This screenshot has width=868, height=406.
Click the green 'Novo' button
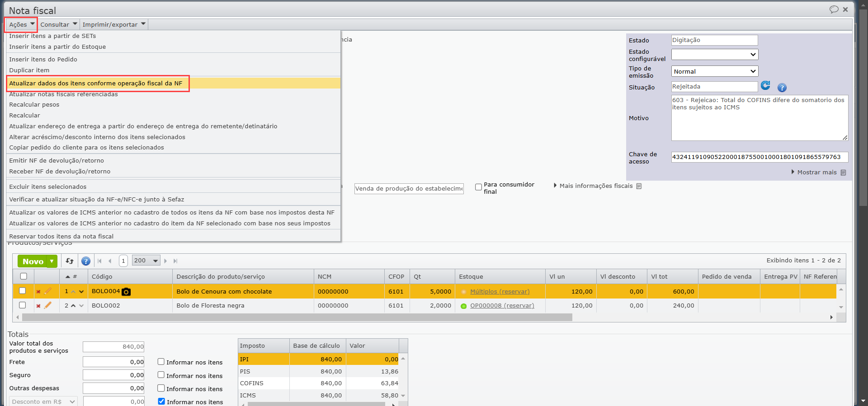[x=33, y=261]
